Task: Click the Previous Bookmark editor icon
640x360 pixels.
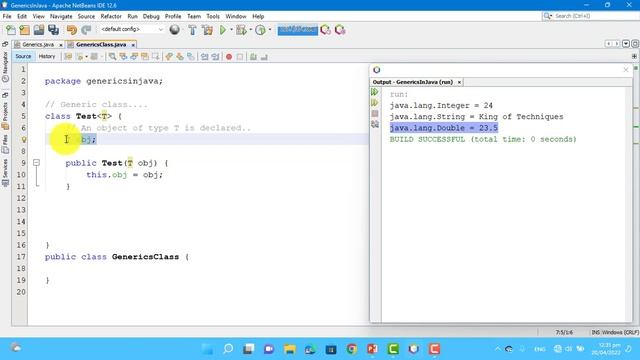Action: click(169, 57)
